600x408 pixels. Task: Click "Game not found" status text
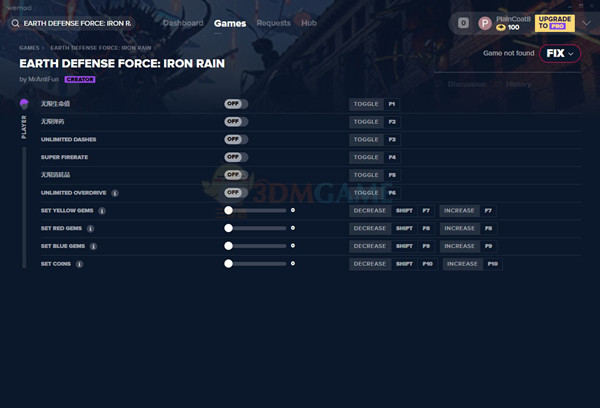coord(509,53)
